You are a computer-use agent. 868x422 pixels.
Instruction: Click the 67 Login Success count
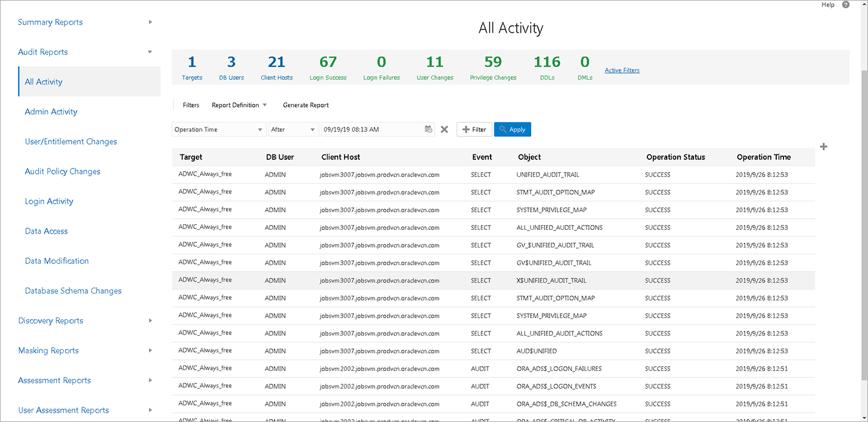pos(328,67)
